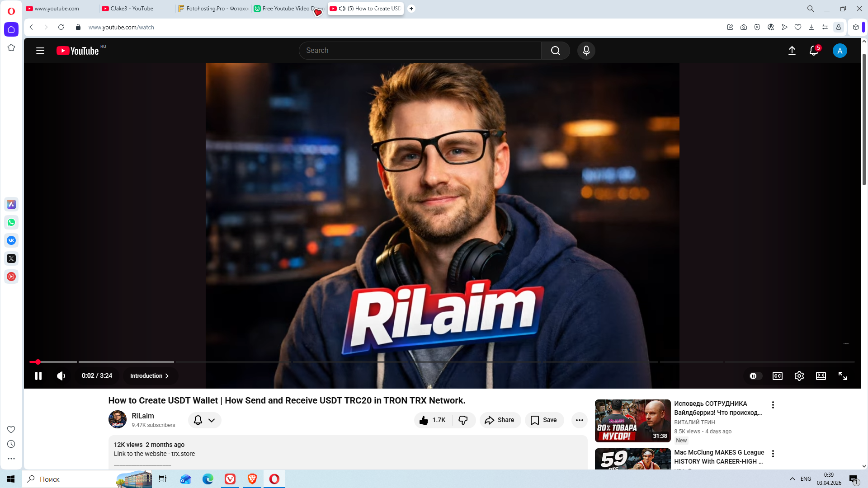Click the Share button
868x488 pixels.
pos(500,420)
